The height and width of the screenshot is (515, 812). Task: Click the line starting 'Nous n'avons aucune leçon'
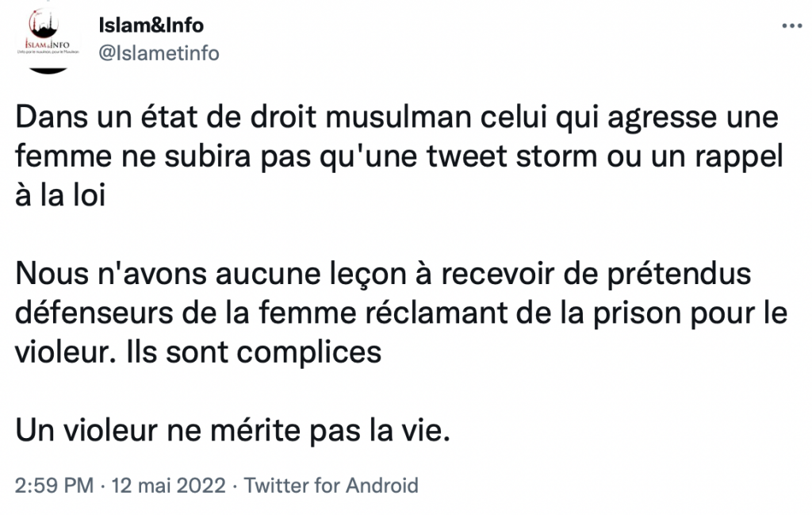coord(383,274)
